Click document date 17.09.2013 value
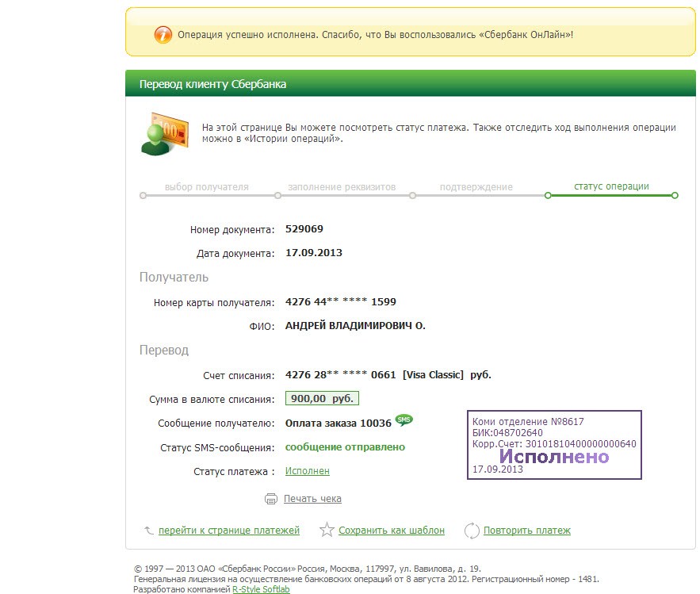 (314, 253)
